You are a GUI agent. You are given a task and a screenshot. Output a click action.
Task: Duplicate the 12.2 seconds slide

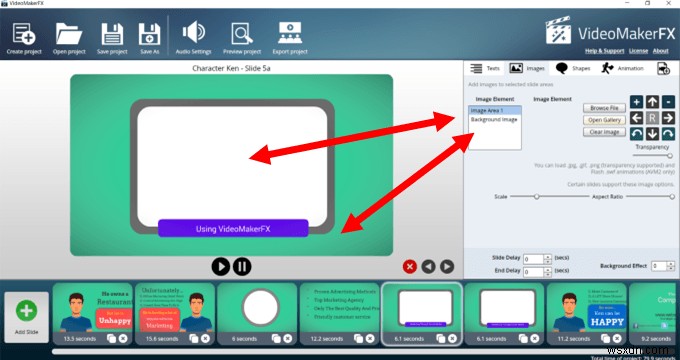click(x=359, y=339)
